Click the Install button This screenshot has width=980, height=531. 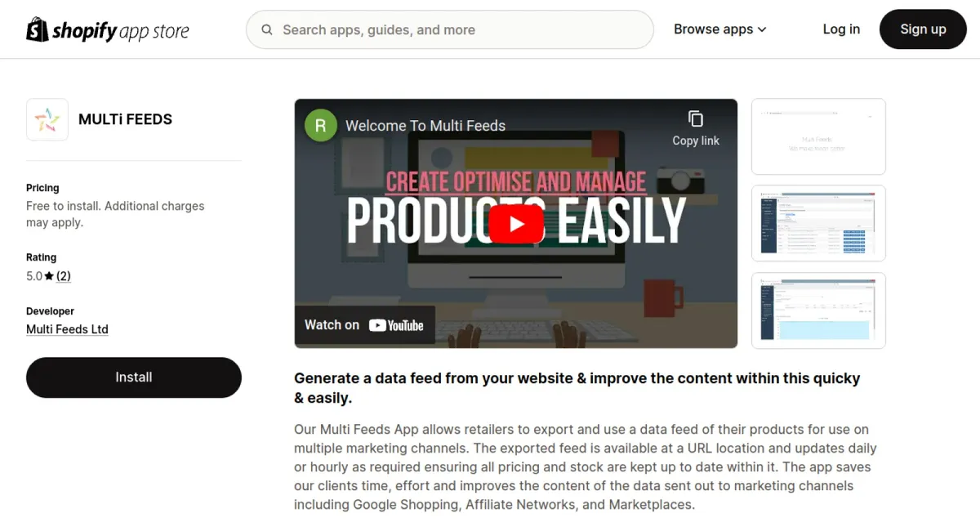click(x=134, y=377)
